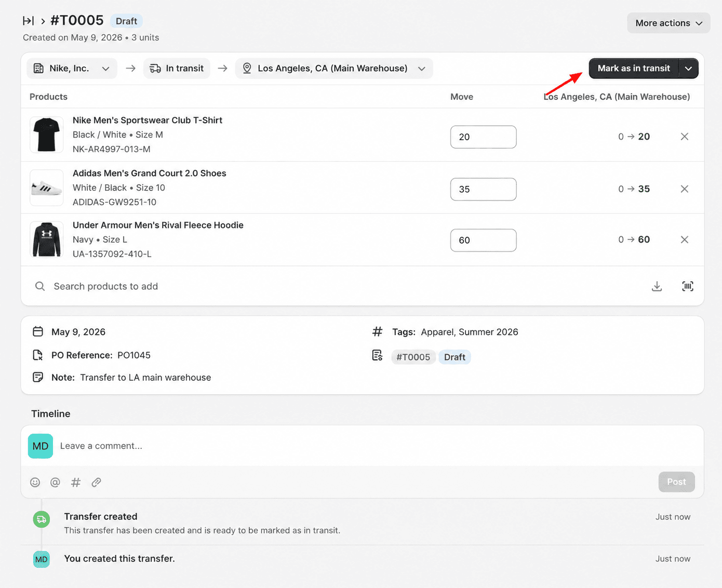Open Under Armour Men's Rival Fleece Hoodie link
The height and width of the screenshot is (588, 722).
158,225
